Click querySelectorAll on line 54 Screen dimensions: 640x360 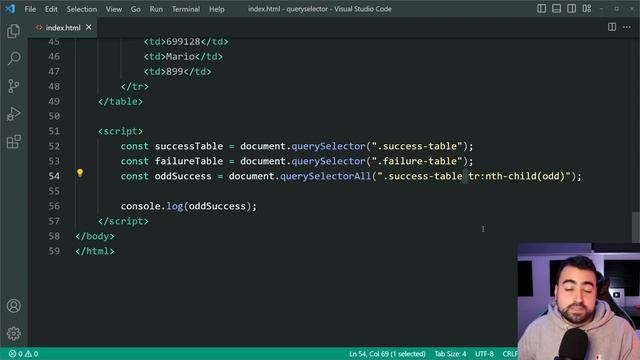pos(325,176)
